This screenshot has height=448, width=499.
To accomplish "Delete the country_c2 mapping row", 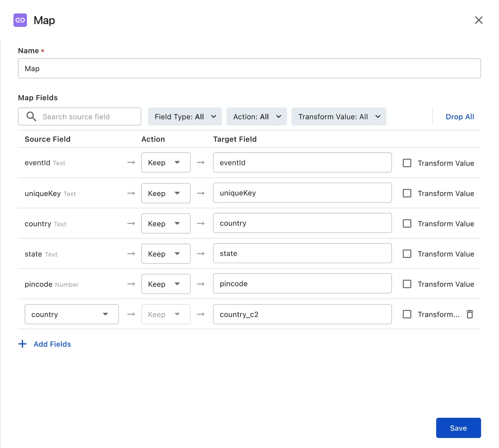I will point(470,314).
